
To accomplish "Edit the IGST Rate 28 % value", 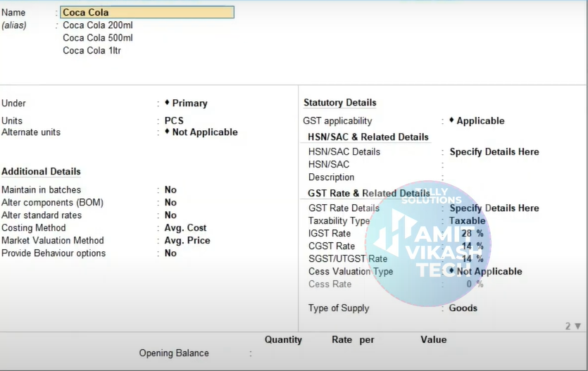I will pyautogui.click(x=472, y=234).
